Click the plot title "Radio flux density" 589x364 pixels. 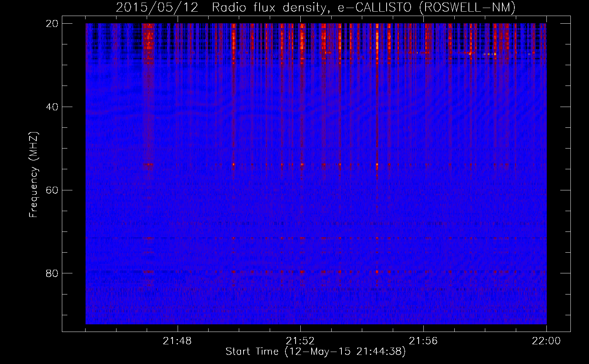click(x=269, y=8)
